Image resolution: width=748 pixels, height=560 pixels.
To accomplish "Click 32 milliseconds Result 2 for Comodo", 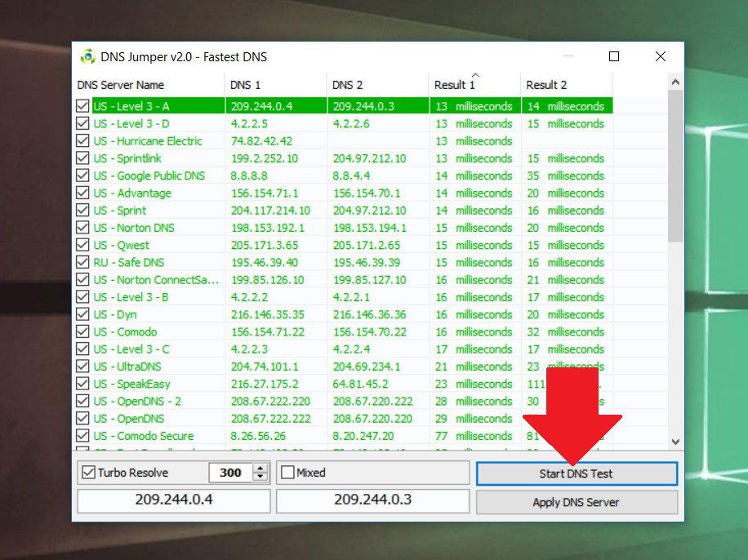I will pyautogui.click(x=565, y=331).
